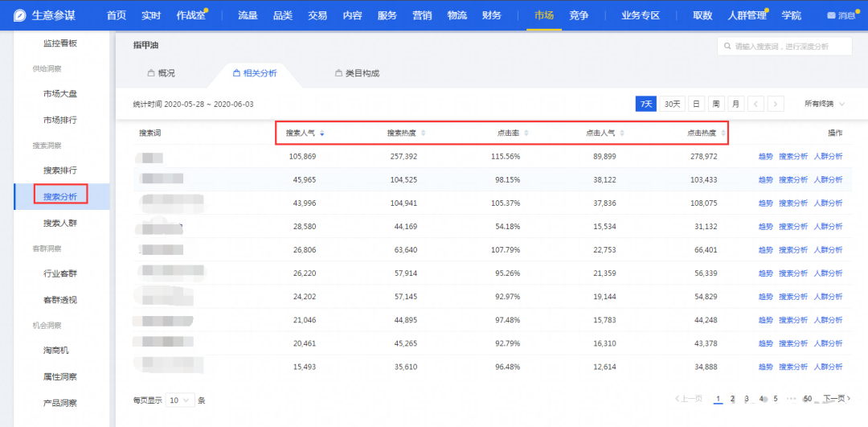This screenshot has width=868, height=427.
Task: Click the 115.56% click rate cell
Action: pyautogui.click(x=506, y=157)
